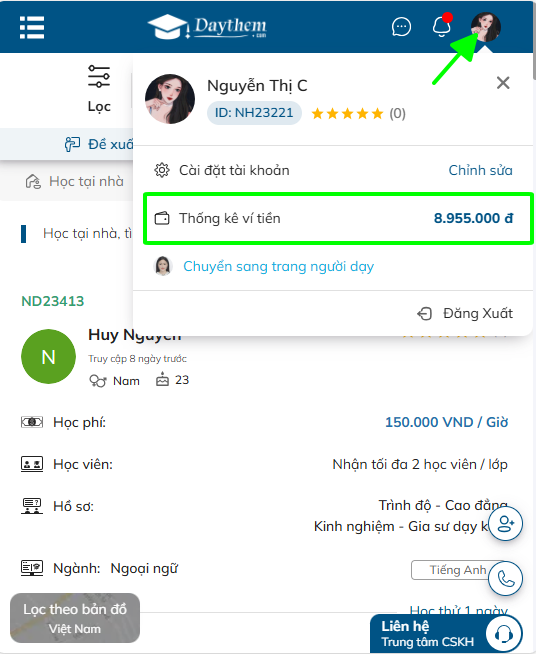Select Chuyển sang trang người dạy

[x=278, y=266]
